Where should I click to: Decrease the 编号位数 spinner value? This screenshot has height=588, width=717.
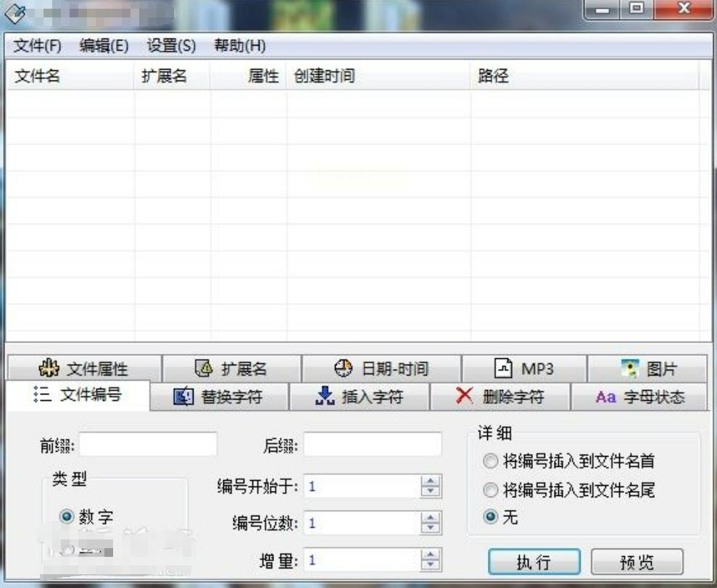(x=431, y=528)
